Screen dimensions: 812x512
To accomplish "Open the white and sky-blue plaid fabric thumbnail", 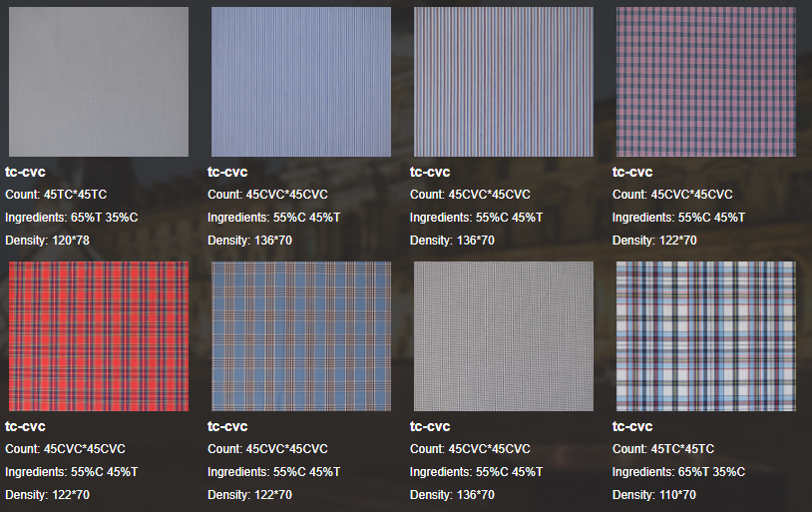I will pos(706,335).
